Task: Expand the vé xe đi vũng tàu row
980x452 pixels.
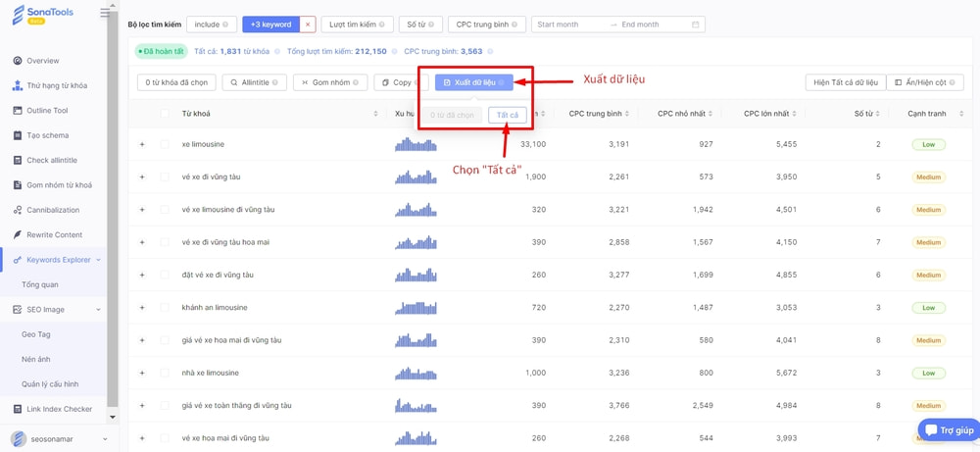Action: point(142,176)
